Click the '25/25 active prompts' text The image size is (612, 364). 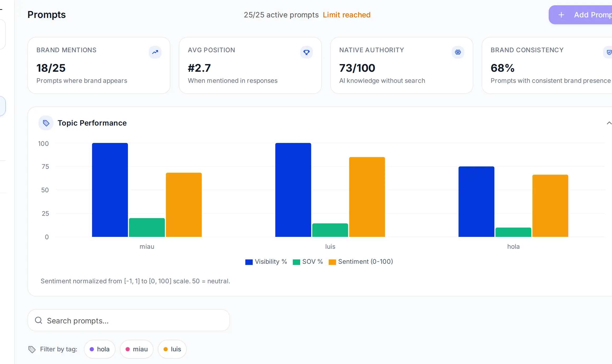pos(281,15)
